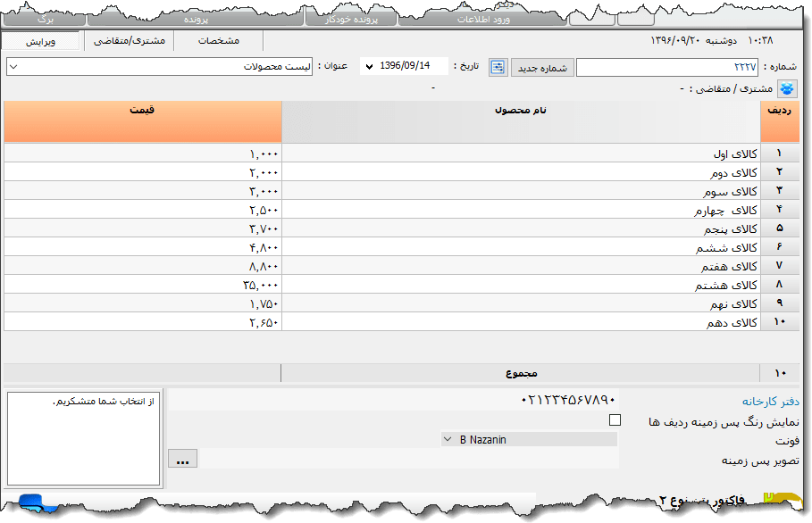Open the title dropdown showing لیست محصولات
The width and height of the screenshot is (812, 523).
[160, 67]
